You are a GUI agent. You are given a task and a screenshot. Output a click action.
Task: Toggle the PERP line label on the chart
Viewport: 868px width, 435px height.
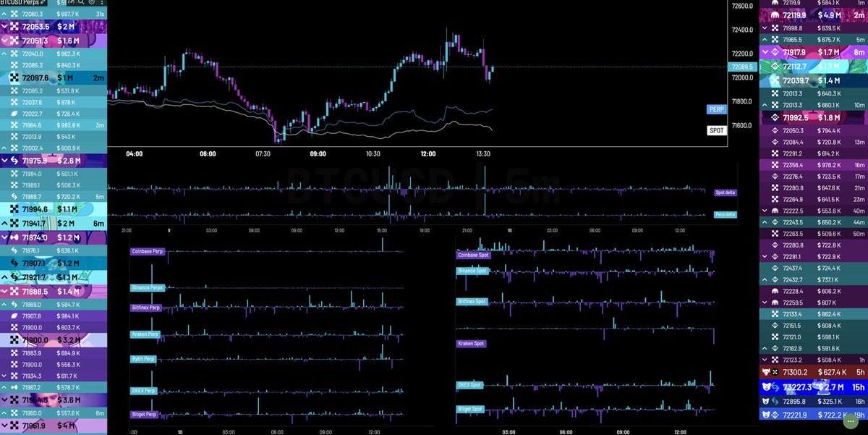click(716, 109)
